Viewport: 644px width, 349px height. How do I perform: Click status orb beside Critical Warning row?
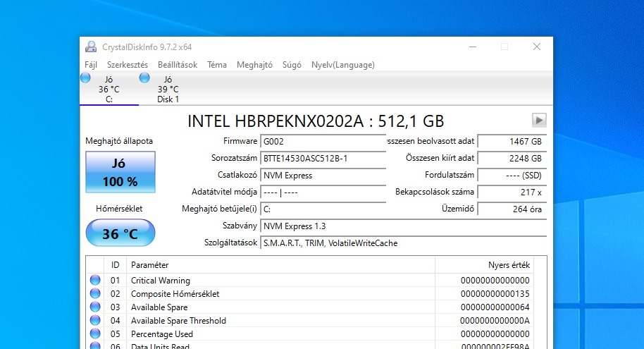pyautogui.click(x=95, y=281)
